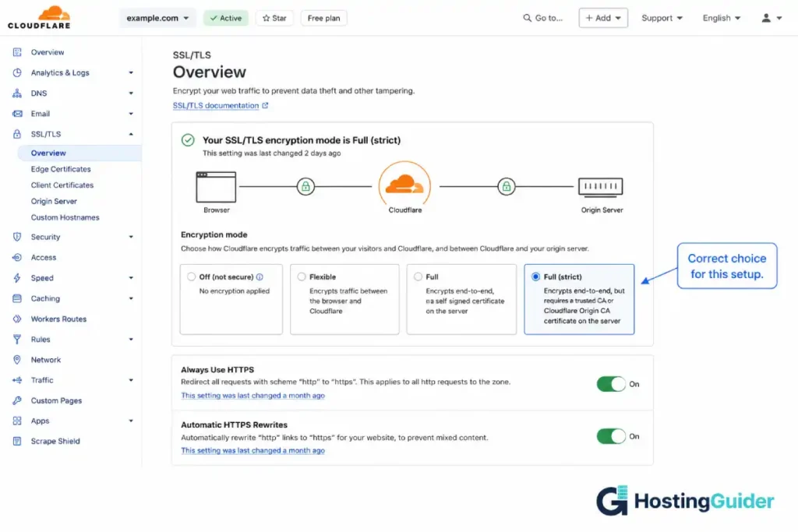
Task: Click the Security shield icon
Action: 17,237
